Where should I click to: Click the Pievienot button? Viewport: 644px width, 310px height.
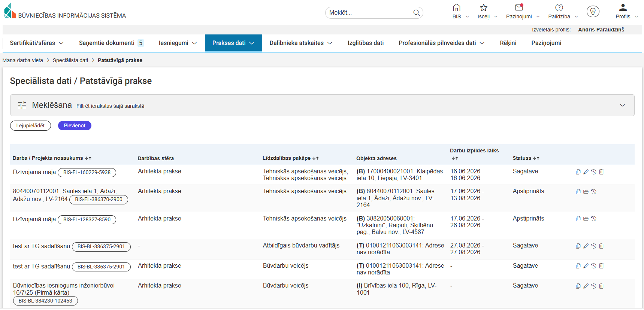coord(75,126)
